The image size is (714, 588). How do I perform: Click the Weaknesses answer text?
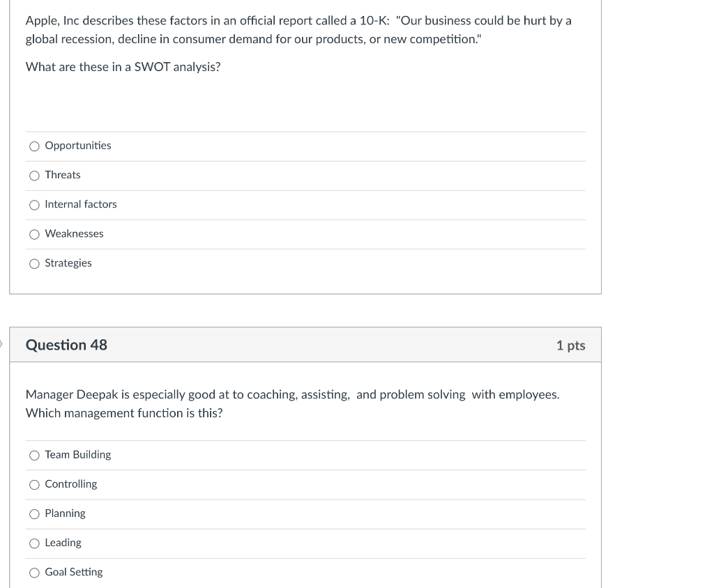[74, 233]
